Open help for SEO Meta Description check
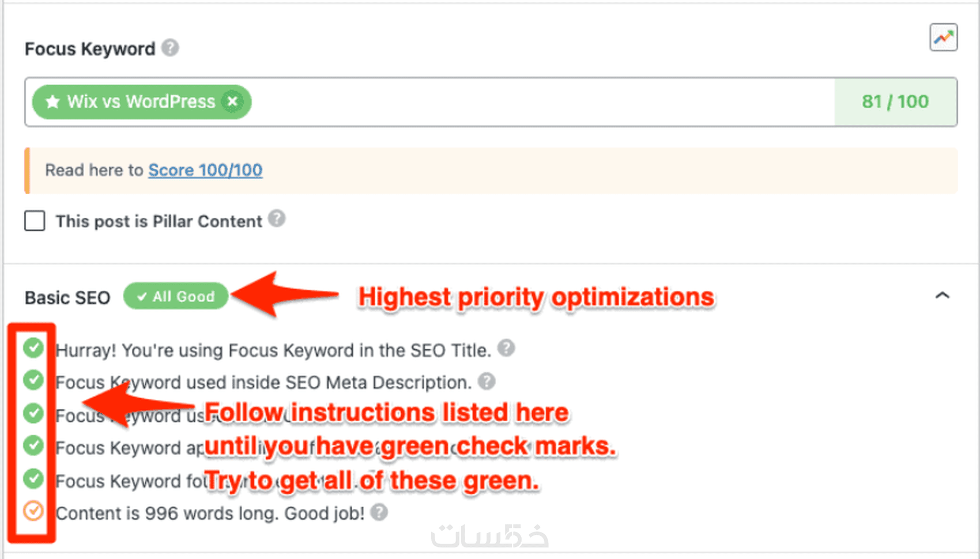Image resolution: width=980 pixels, height=559 pixels. tap(487, 381)
